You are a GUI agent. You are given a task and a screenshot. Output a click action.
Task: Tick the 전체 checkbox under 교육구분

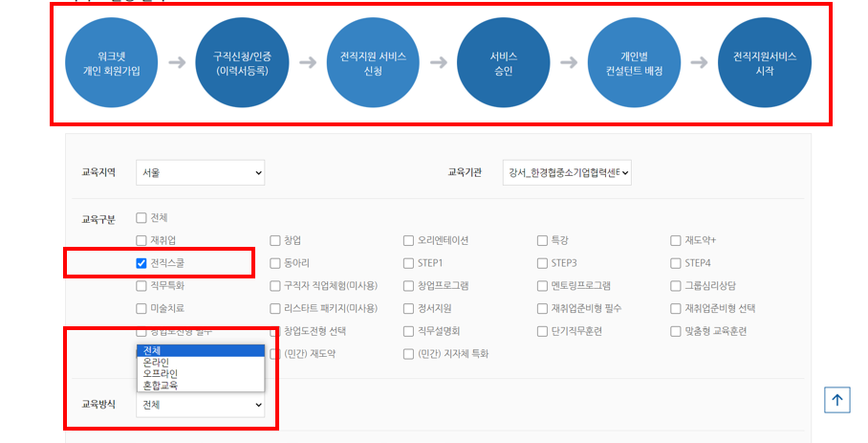141,217
